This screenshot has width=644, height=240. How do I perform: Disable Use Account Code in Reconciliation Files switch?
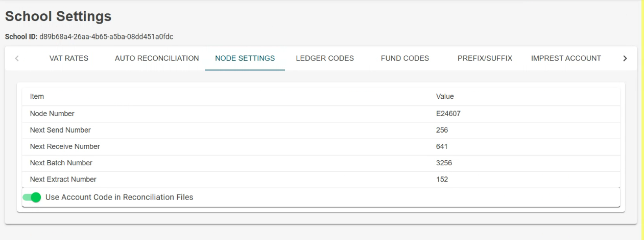32,197
